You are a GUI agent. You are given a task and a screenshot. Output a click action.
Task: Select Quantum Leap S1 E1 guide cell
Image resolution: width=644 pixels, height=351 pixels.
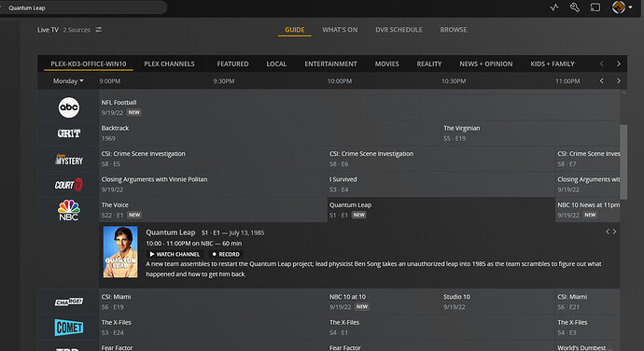(x=441, y=210)
